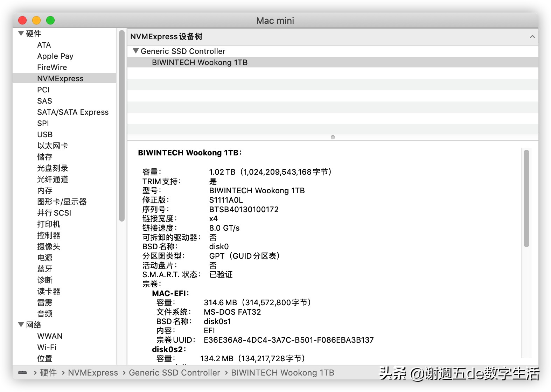Select WWAN under 网络
Screen dimensions: 551x392
tap(50, 336)
